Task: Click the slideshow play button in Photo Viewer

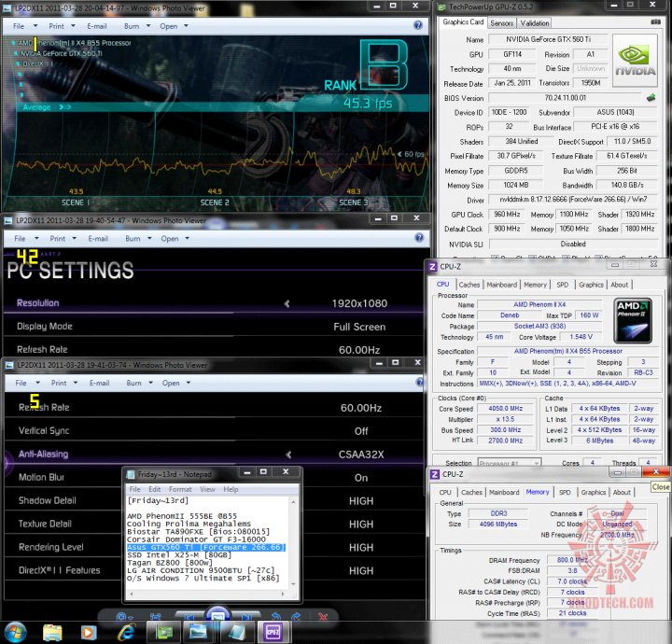Action: 217,615
